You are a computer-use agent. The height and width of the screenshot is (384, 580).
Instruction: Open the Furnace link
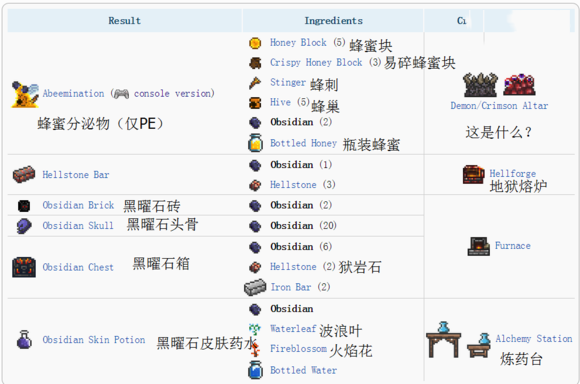(x=513, y=246)
